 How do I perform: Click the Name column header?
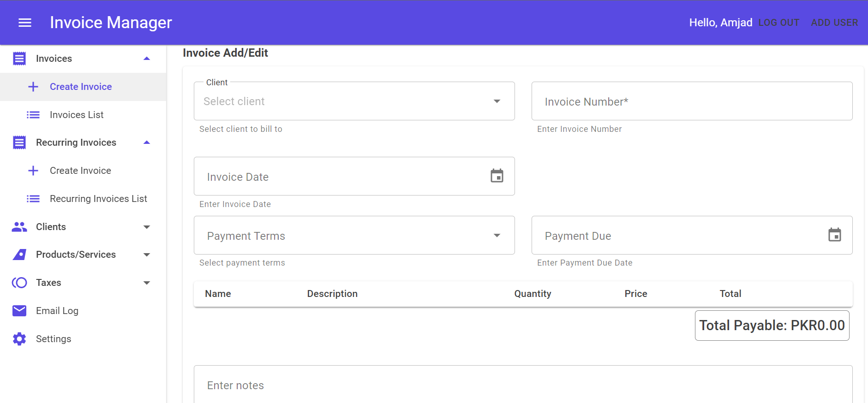pos(218,294)
